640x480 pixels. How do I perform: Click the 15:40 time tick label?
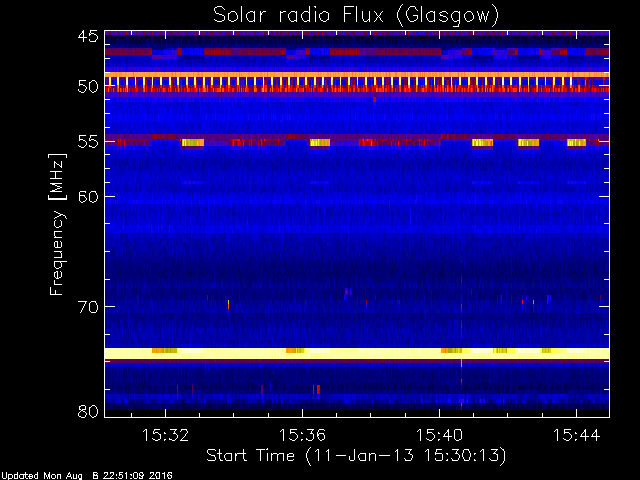[440, 435]
